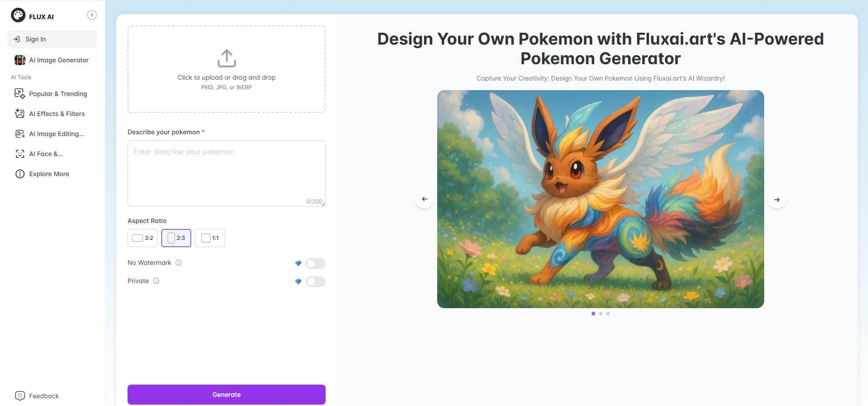Click the FLUX AI palette logo
Screen dimensions: 868x406
[18, 15]
